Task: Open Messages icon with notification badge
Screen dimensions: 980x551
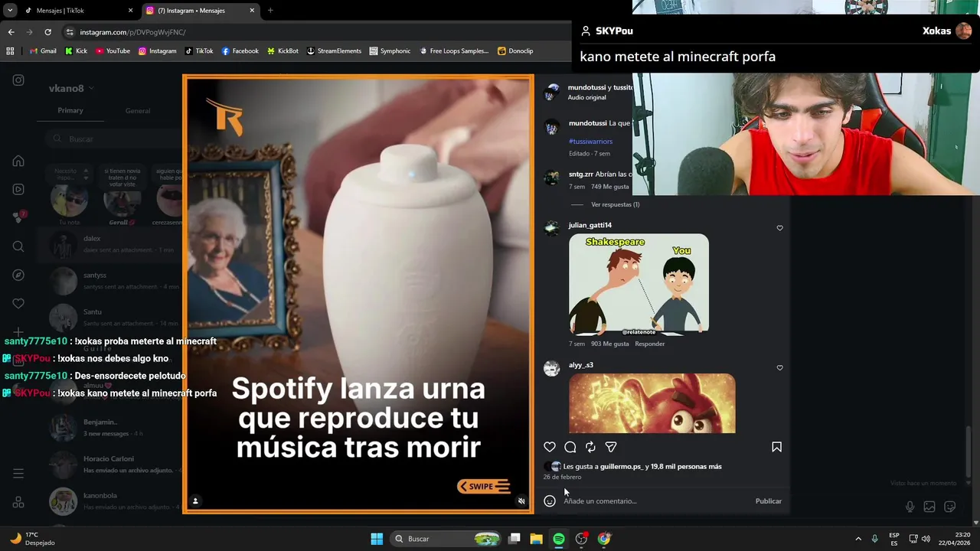Action: [x=18, y=217]
